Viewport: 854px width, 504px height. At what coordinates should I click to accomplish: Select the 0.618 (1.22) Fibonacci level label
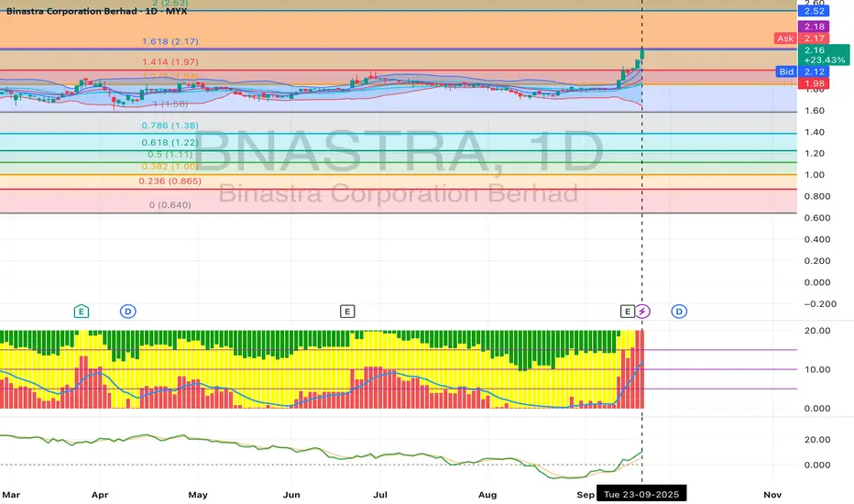click(170, 143)
